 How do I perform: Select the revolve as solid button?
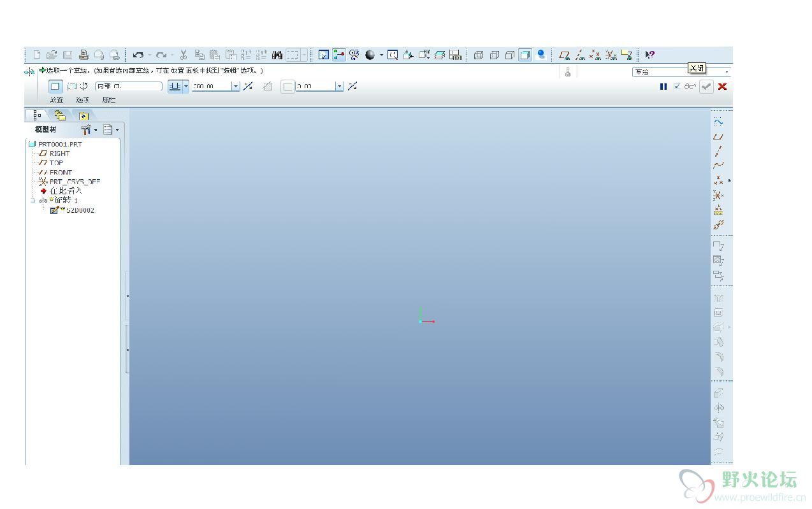(x=55, y=86)
